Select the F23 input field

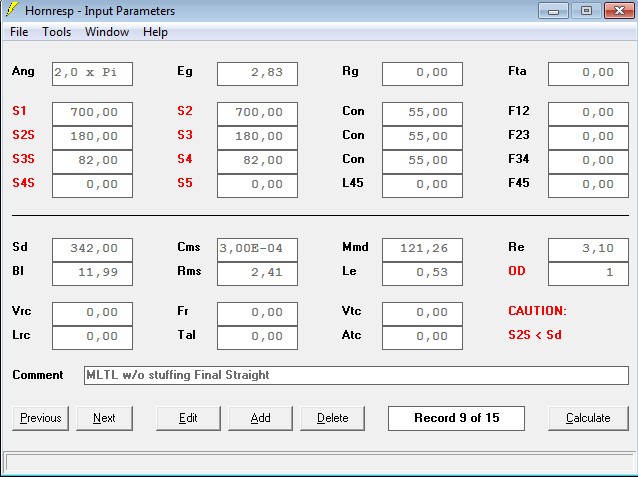[588, 138]
